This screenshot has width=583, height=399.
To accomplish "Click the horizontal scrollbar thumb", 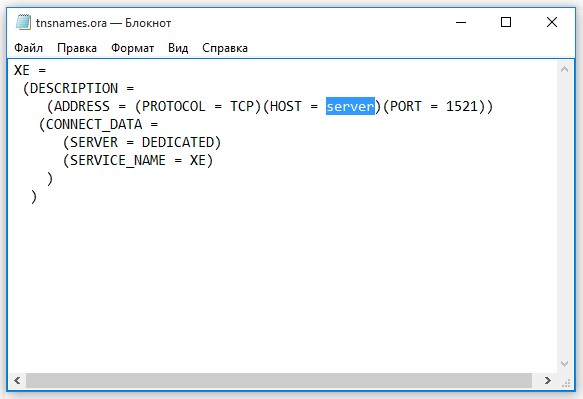I will 279,380.
